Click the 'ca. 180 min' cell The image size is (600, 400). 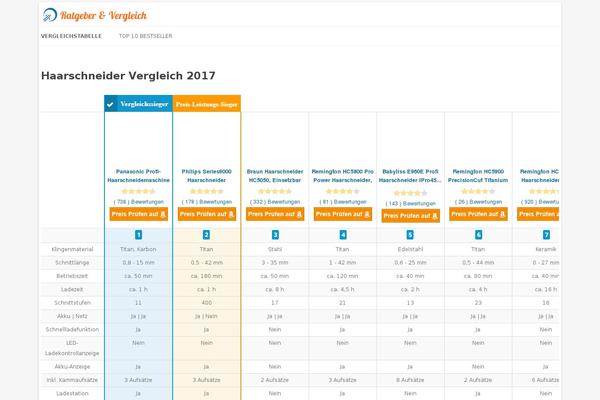click(x=207, y=276)
